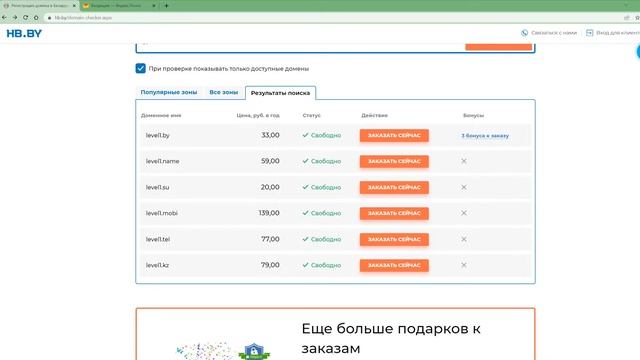Click the level1.su domain name

tap(158, 187)
